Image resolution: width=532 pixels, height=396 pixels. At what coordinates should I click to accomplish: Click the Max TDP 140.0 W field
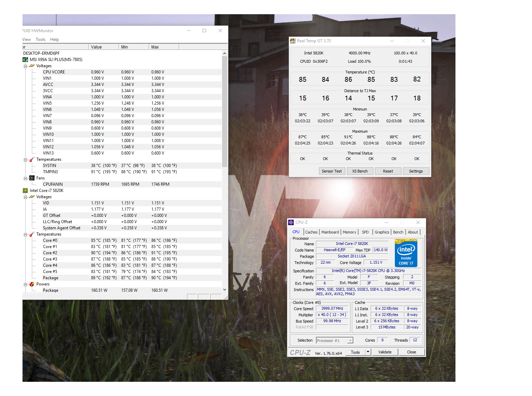(381, 250)
